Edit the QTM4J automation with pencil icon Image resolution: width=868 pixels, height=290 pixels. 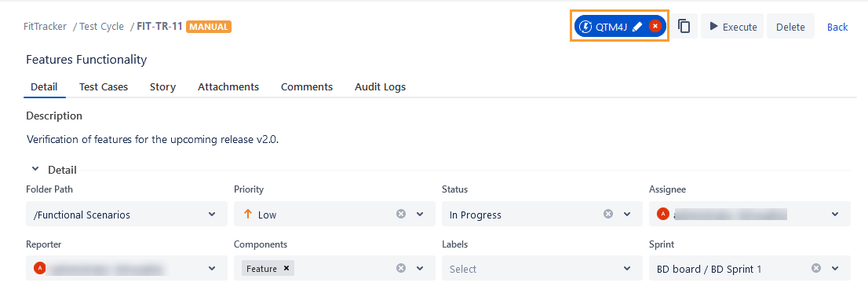637,26
